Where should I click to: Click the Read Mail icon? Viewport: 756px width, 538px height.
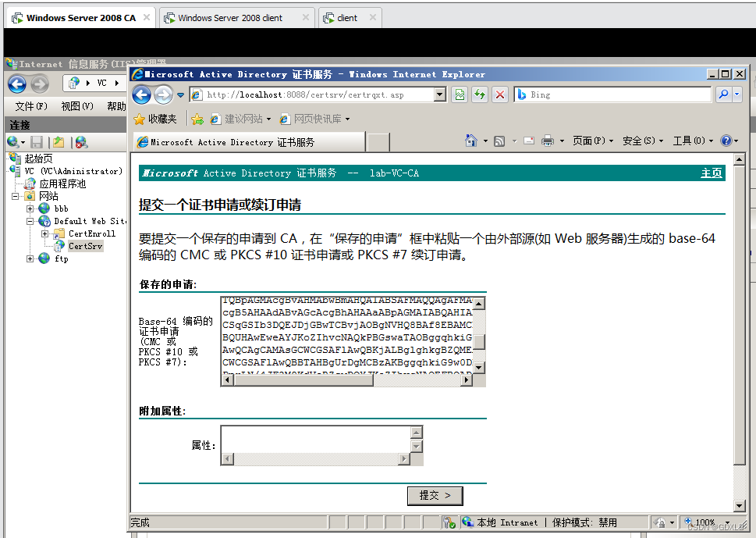click(529, 141)
